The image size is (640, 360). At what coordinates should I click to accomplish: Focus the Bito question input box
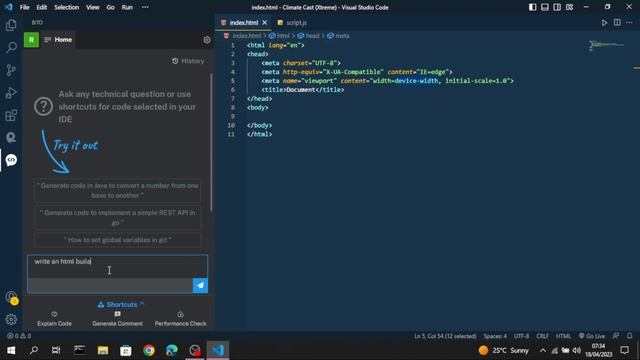point(118,267)
